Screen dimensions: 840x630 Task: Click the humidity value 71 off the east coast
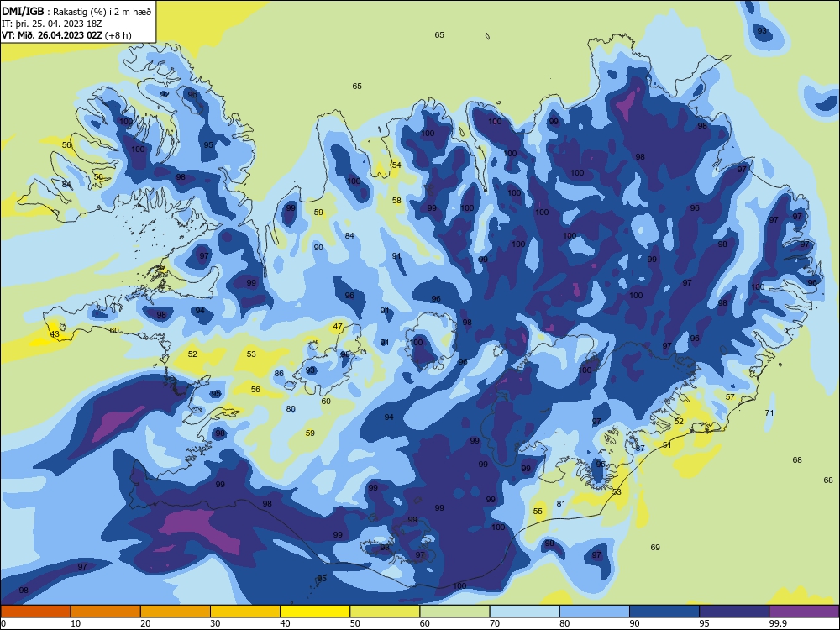click(x=769, y=413)
